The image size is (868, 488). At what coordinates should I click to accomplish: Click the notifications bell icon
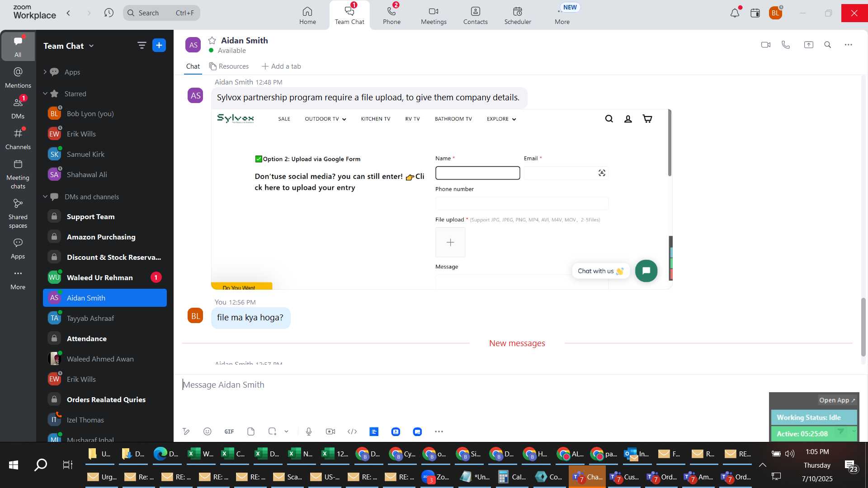pos(735,13)
